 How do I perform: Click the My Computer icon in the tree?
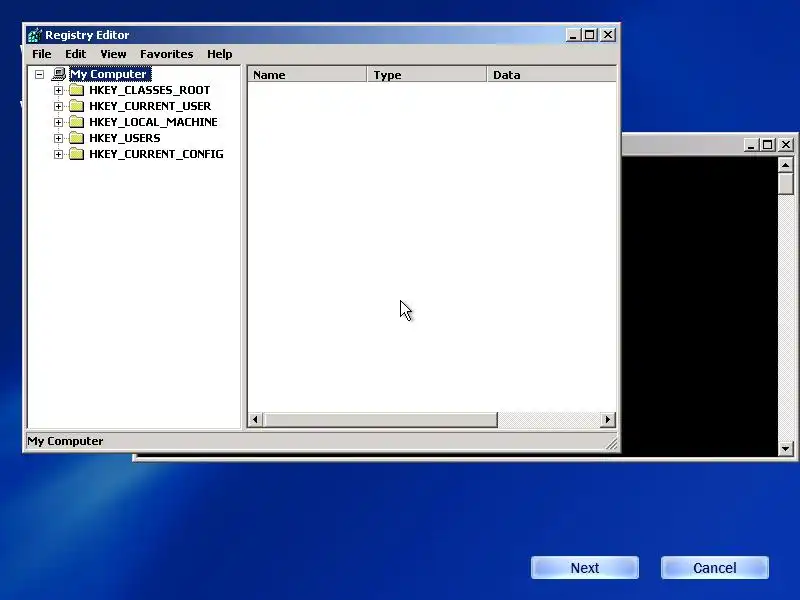point(59,74)
